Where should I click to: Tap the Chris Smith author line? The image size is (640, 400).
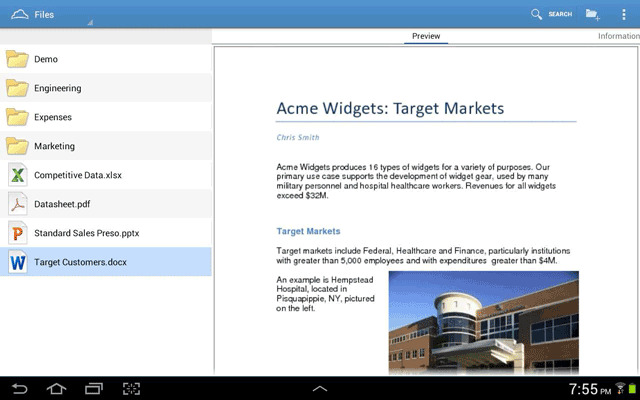point(298,138)
